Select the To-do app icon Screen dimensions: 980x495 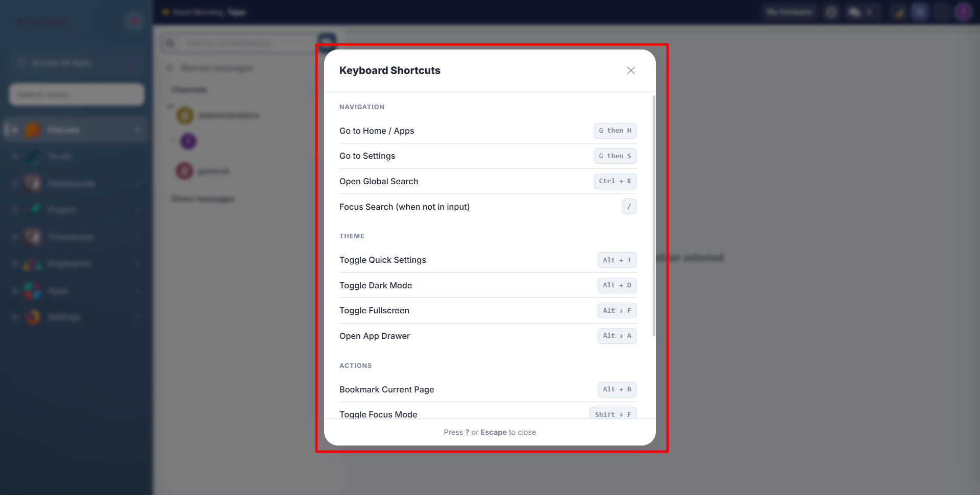click(32, 156)
